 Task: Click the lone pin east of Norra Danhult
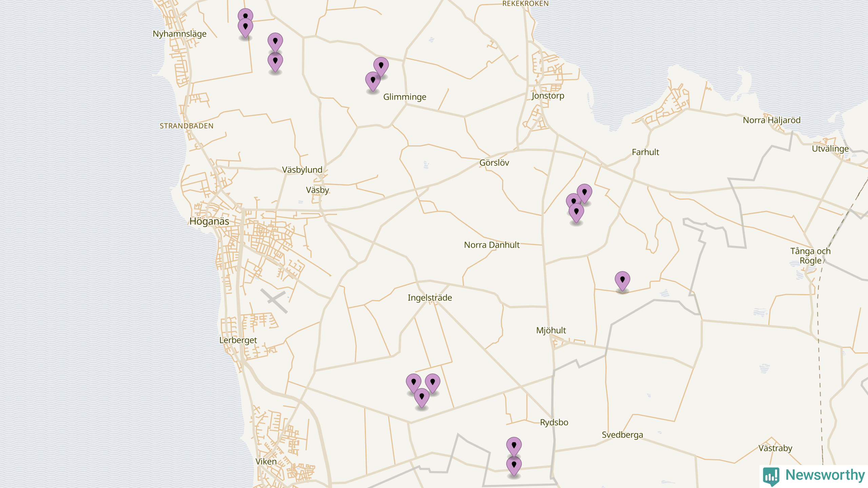click(x=622, y=281)
